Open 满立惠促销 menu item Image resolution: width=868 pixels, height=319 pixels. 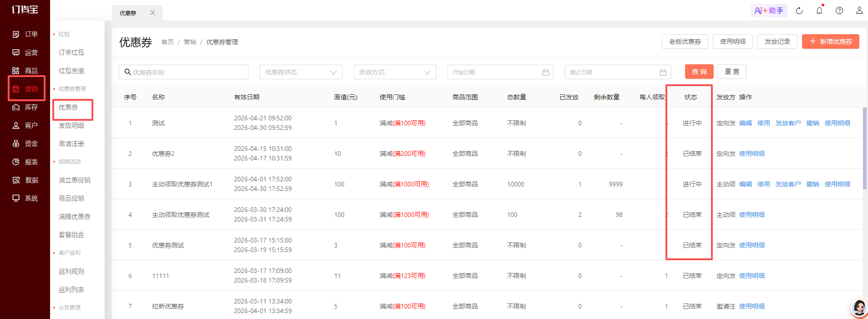[75, 180]
